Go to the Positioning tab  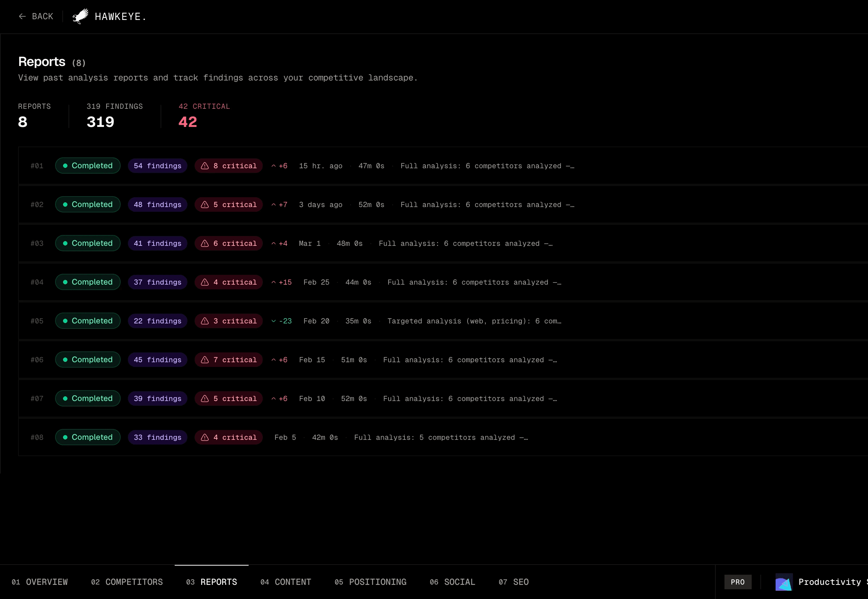tap(370, 582)
